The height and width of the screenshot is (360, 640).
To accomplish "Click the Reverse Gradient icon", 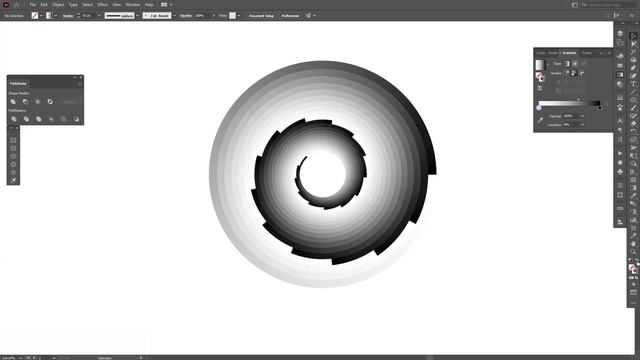I will point(540,88).
